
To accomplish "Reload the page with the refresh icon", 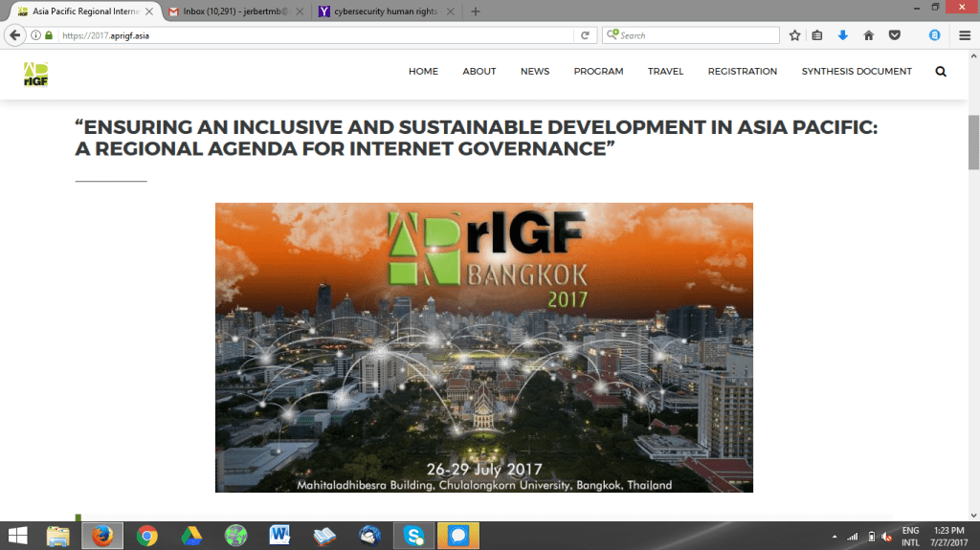I will tap(585, 35).
